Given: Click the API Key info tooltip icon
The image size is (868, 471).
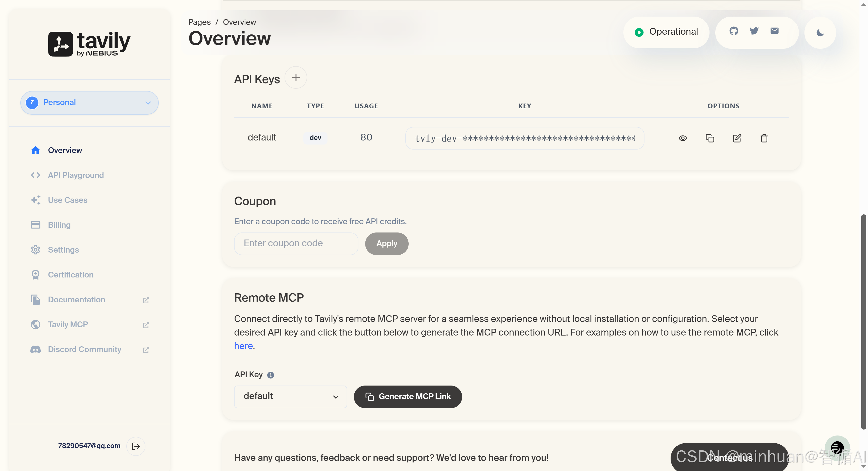Looking at the screenshot, I should coord(270,375).
